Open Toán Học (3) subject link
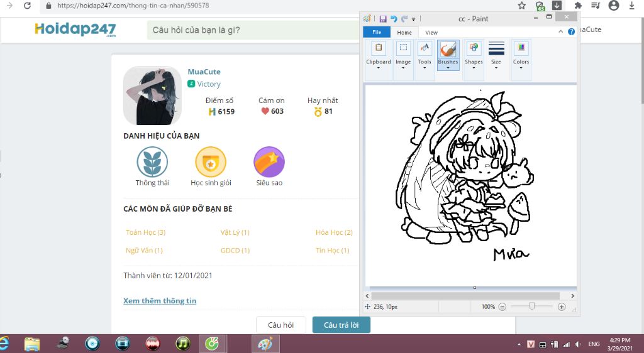The image size is (644, 353). pos(145,232)
